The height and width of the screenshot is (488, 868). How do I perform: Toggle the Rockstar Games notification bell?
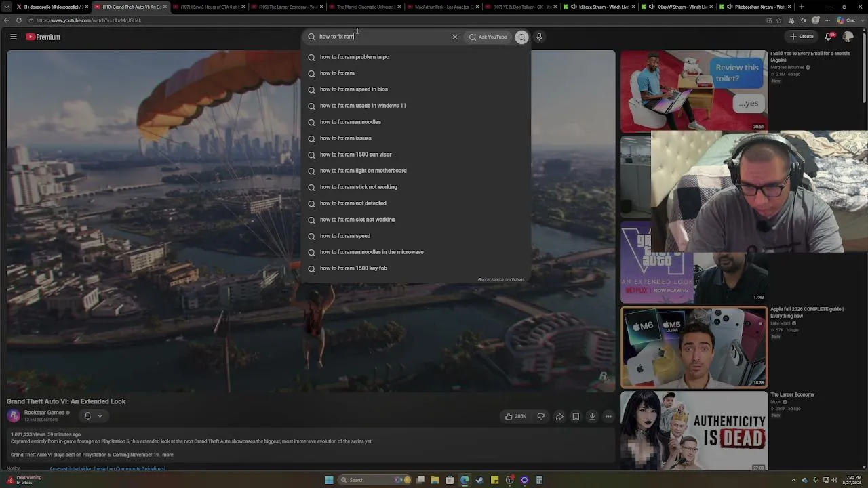[x=87, y=415]
